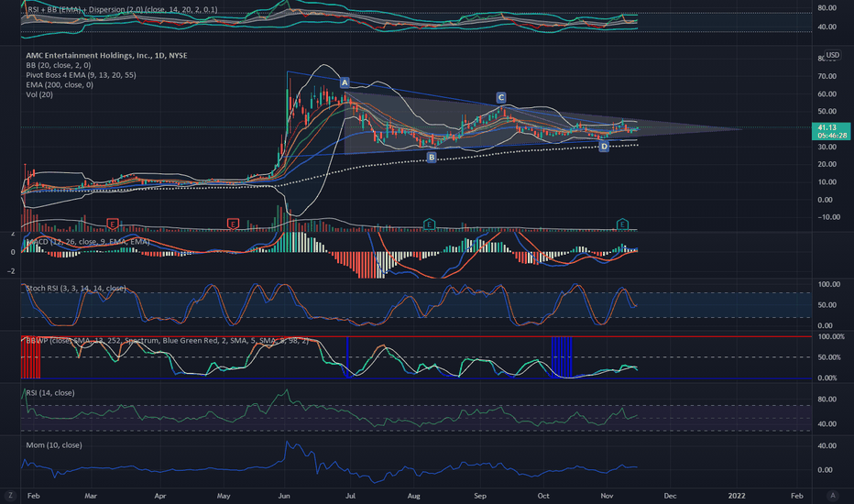Select the Stoch RSI (3, 3, 14, 14) legend
This screenshot has width=854, height=504.
pyautogui.click(x=76, y=289)
